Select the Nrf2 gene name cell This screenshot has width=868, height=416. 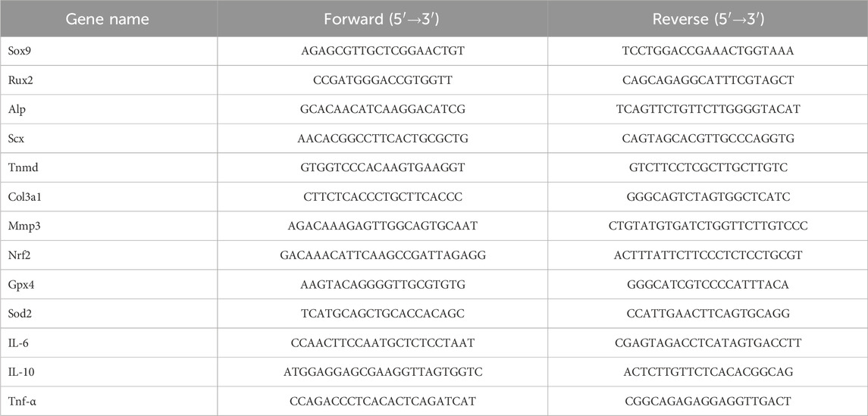click(x=108, y=255)
